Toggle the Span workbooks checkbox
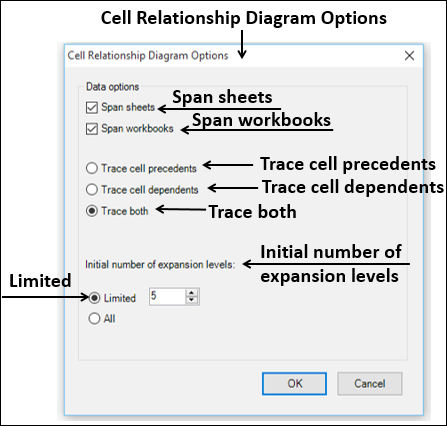This screenshot has height=426, width=447. (92, 129)
